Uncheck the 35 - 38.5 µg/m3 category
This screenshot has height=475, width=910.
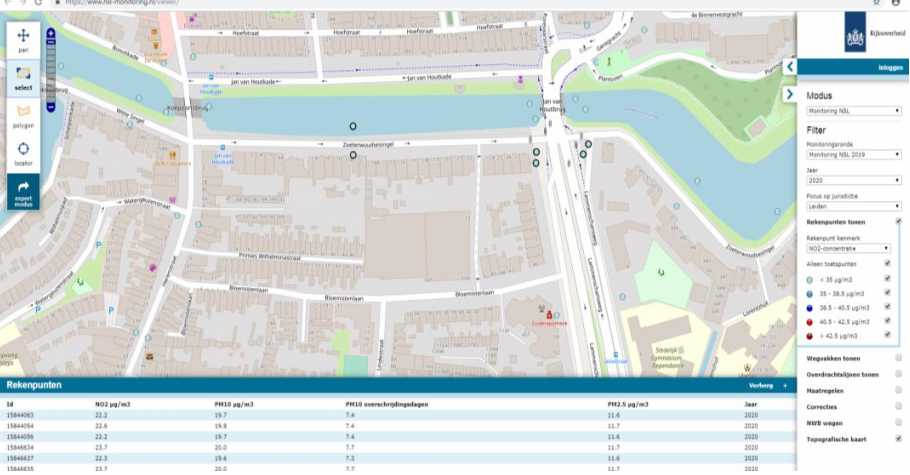tap(887, 293)
